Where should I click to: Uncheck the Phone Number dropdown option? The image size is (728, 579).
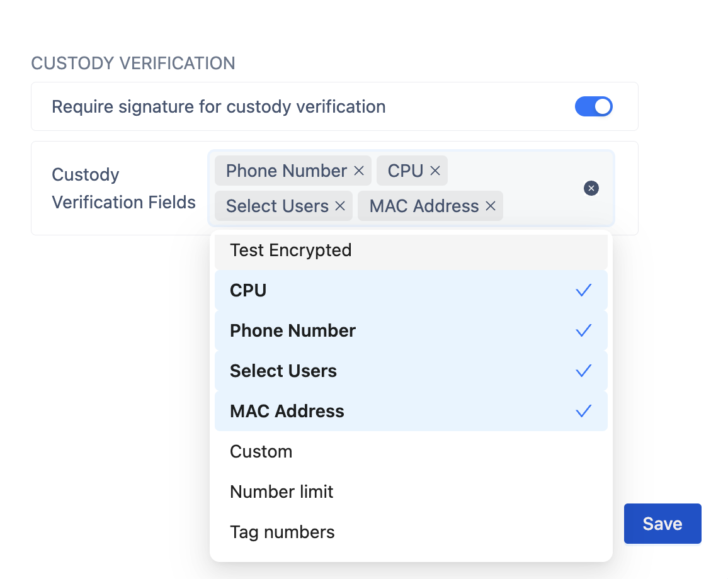[293, 330]
